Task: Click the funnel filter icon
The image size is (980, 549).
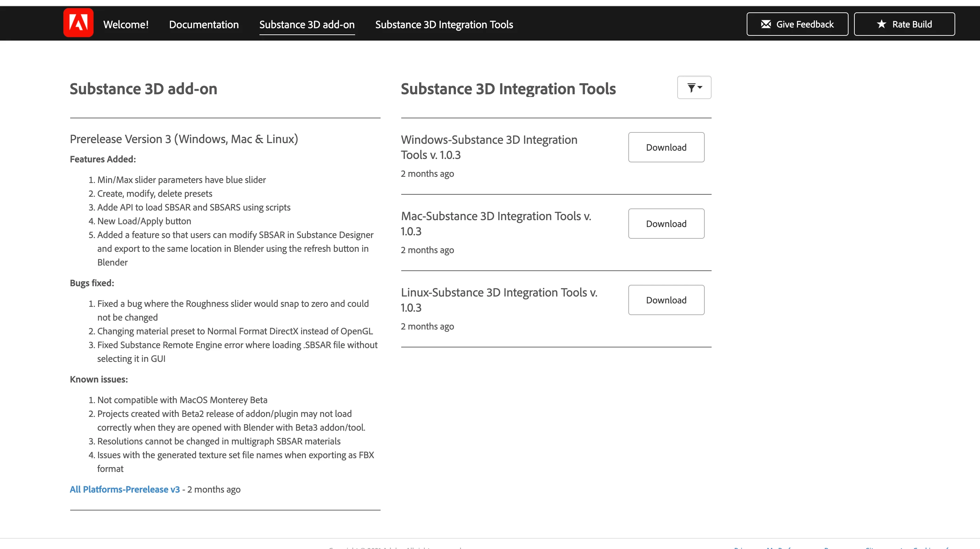Action: 691,88
